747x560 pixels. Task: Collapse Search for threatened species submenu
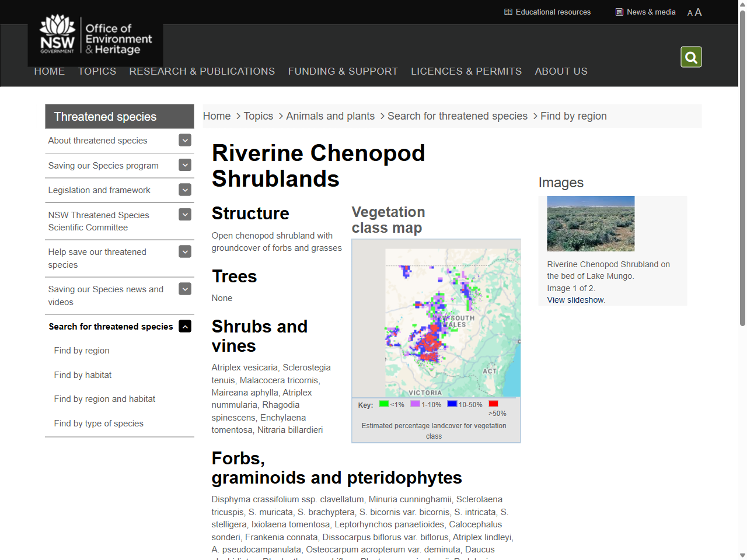[x=185, y=326]
